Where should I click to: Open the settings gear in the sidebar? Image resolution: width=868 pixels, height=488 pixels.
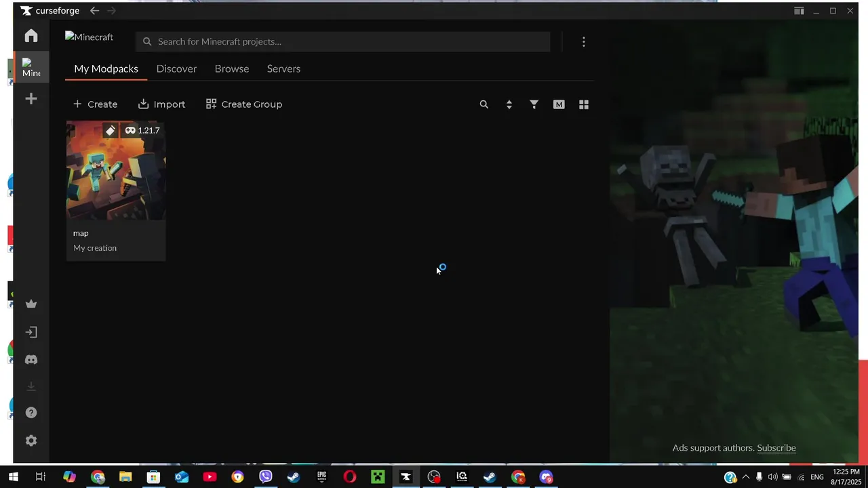[x=31, y=441]
